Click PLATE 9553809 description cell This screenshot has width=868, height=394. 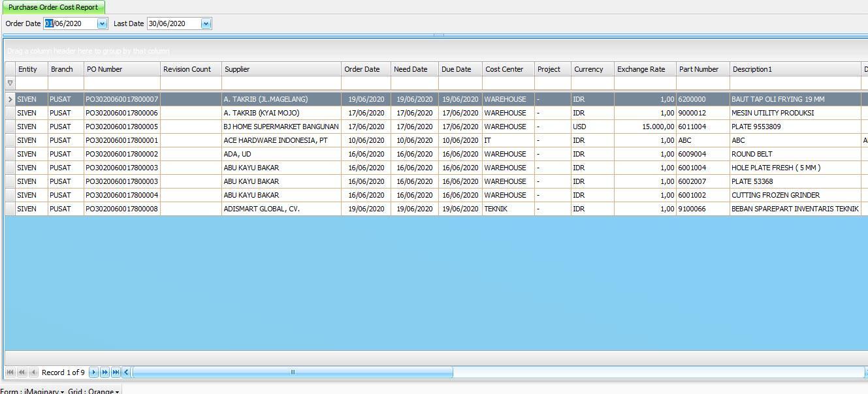pos(796,127)
